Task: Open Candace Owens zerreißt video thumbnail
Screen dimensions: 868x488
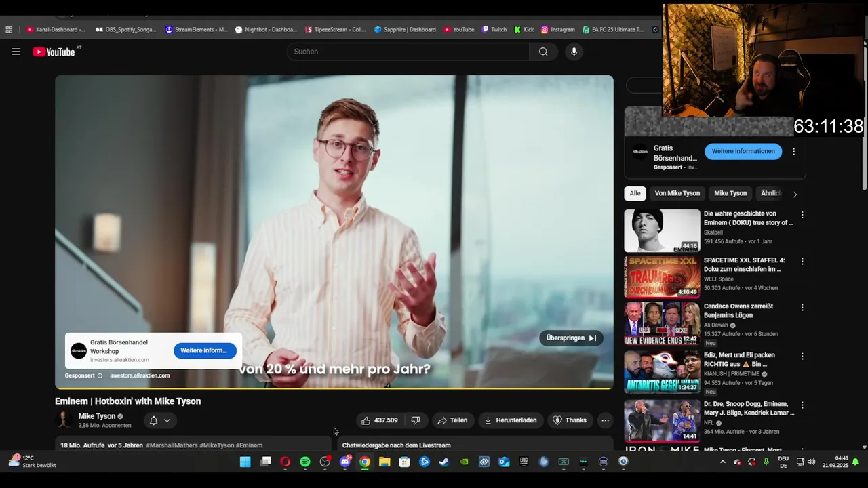Action: coord(662,323)
